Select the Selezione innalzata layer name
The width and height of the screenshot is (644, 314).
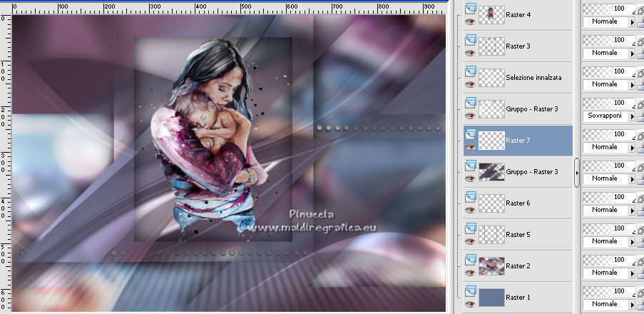tap(533, 77)
